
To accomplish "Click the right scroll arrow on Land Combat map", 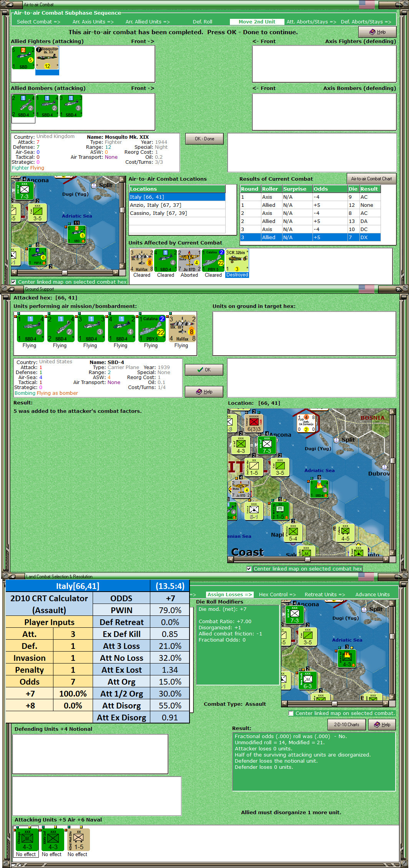I will tap(386, 704).
